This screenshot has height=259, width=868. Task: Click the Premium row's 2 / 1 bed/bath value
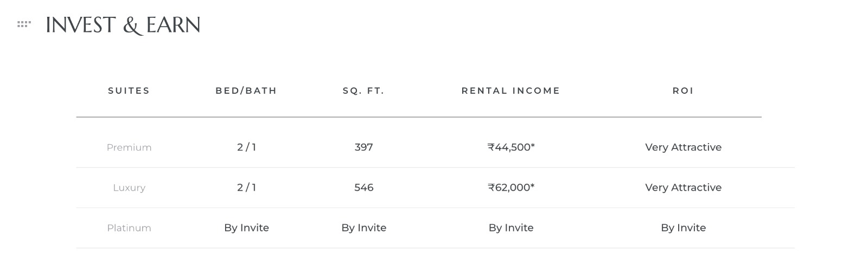point(246,147)
